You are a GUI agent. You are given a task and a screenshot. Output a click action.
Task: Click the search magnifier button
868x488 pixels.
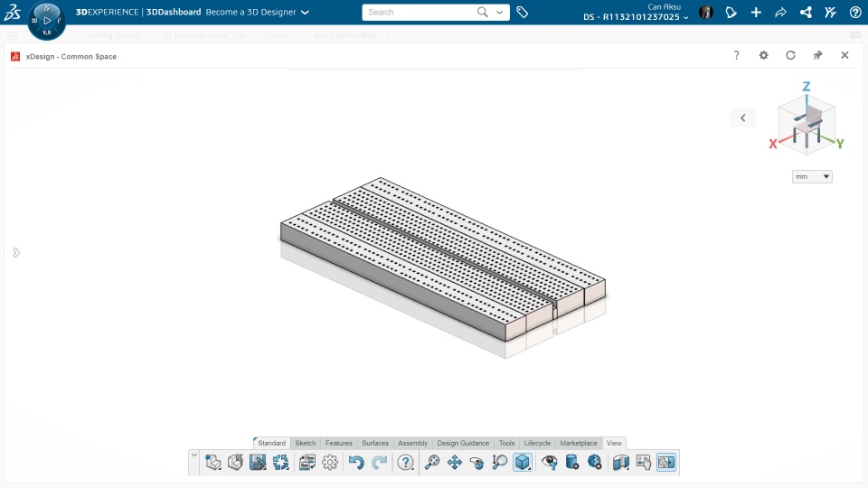pyautogui.click(x=483, y=12)
